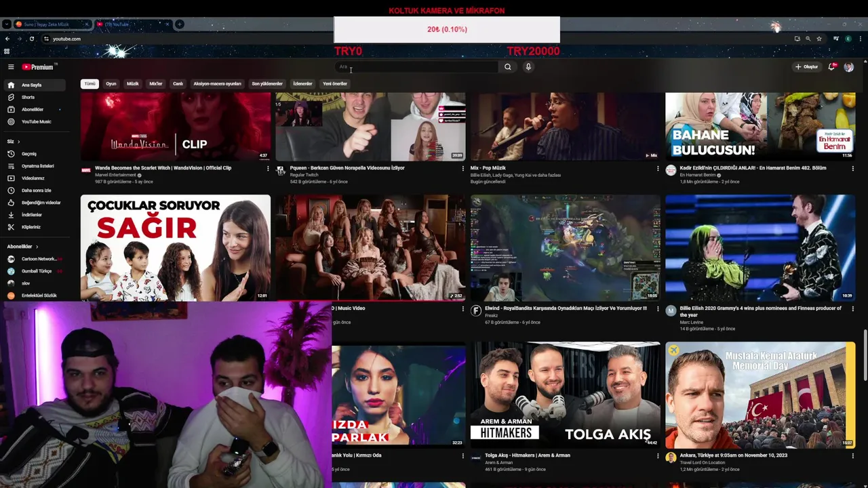This screenshot has width=868, height=488.
Task: Select the Oyun filter chip
Action: (111, 84)
